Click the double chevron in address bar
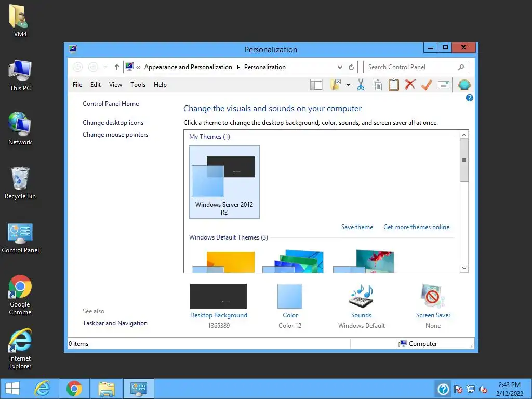Image resolution: width=532 pixels, height=399 pixels. tap(138, 67)
